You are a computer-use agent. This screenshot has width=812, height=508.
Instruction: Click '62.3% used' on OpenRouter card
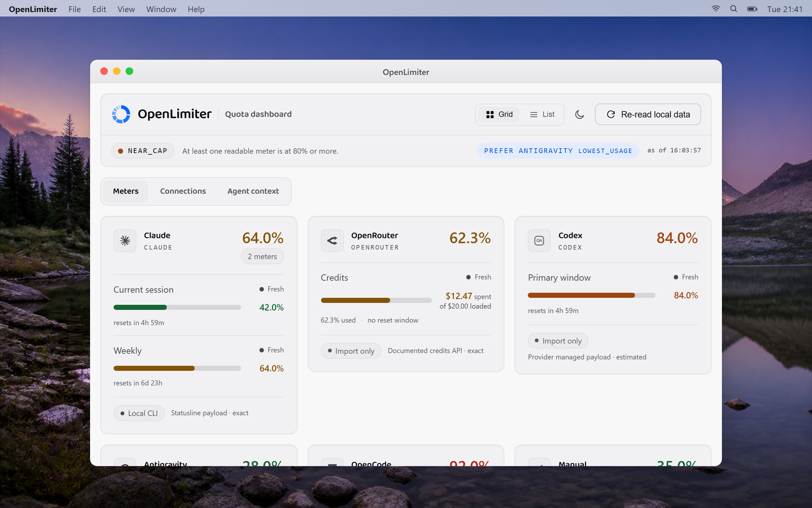pyautogui.click(x=338, y=320)
